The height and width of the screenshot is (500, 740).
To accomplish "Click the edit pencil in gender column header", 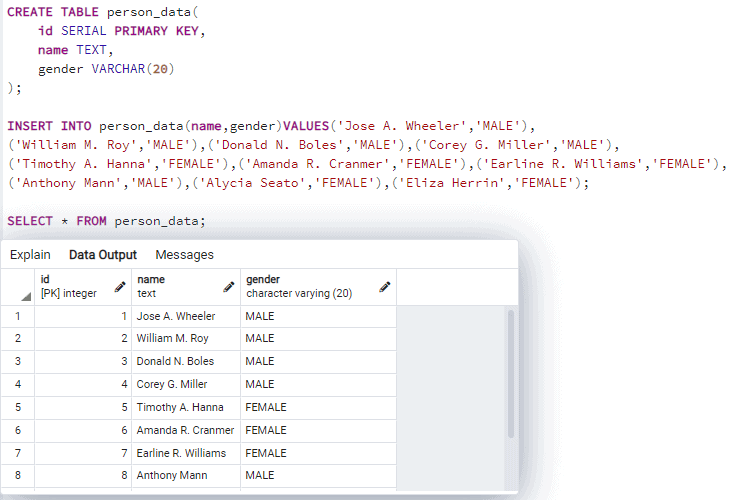I will tap(385, 287).
